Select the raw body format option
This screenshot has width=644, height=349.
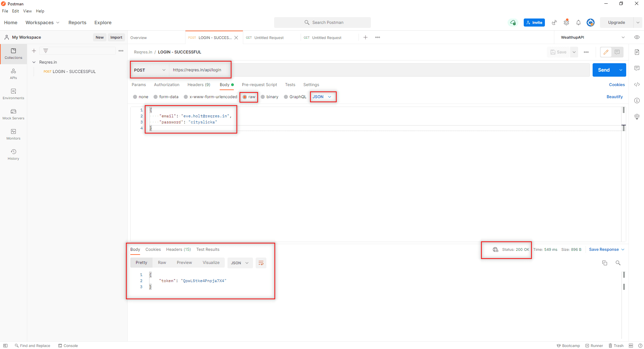tap(249, 97)
